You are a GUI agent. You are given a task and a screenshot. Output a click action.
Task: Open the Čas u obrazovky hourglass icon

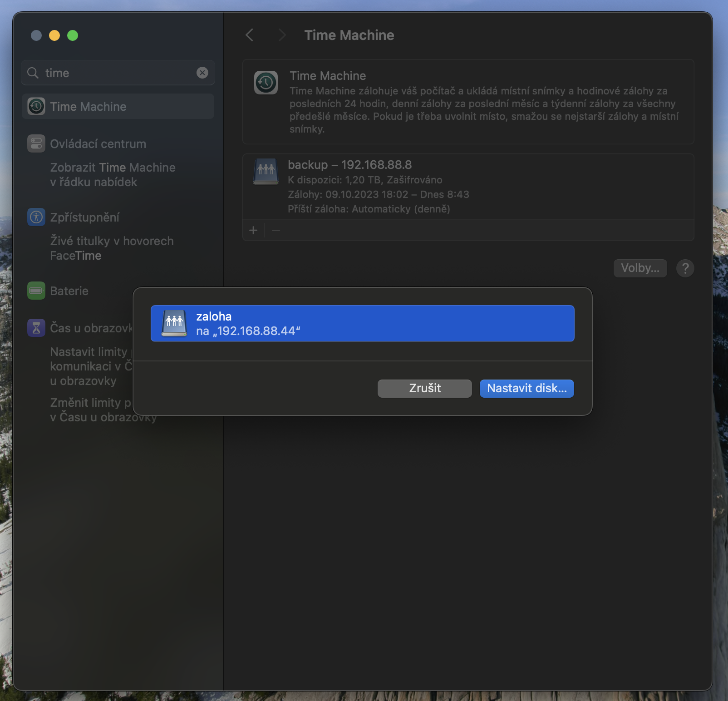click(35, 327)
